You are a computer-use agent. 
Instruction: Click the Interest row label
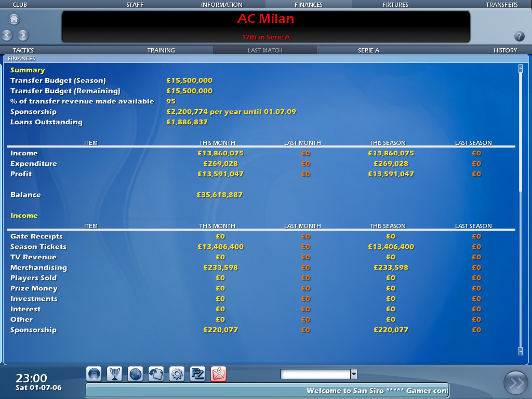[25, 309]
